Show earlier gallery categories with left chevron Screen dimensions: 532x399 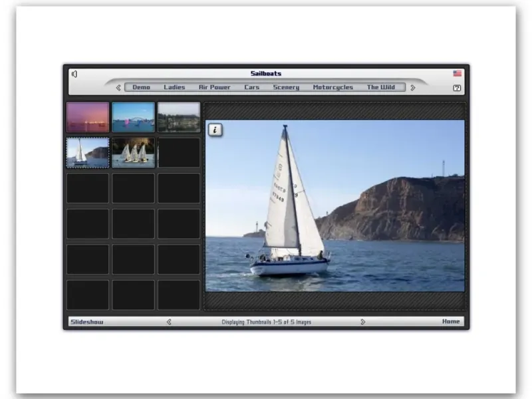(x=118, y=88)
